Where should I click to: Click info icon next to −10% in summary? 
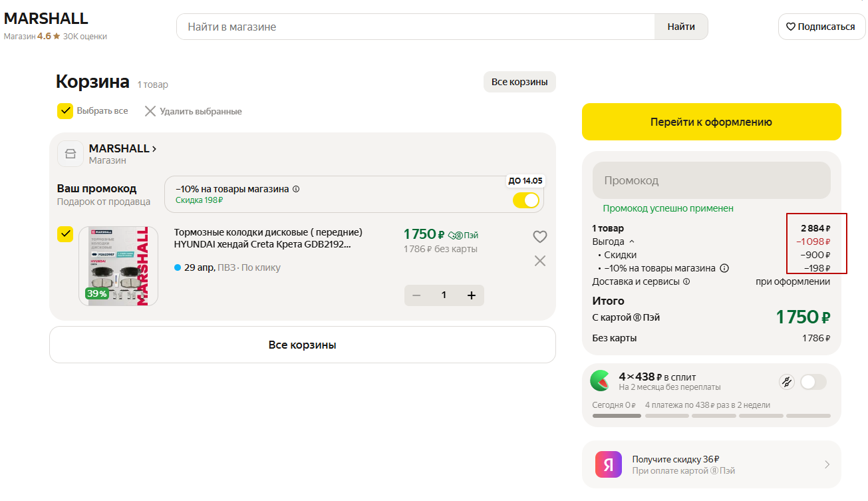tap(724, 268)
